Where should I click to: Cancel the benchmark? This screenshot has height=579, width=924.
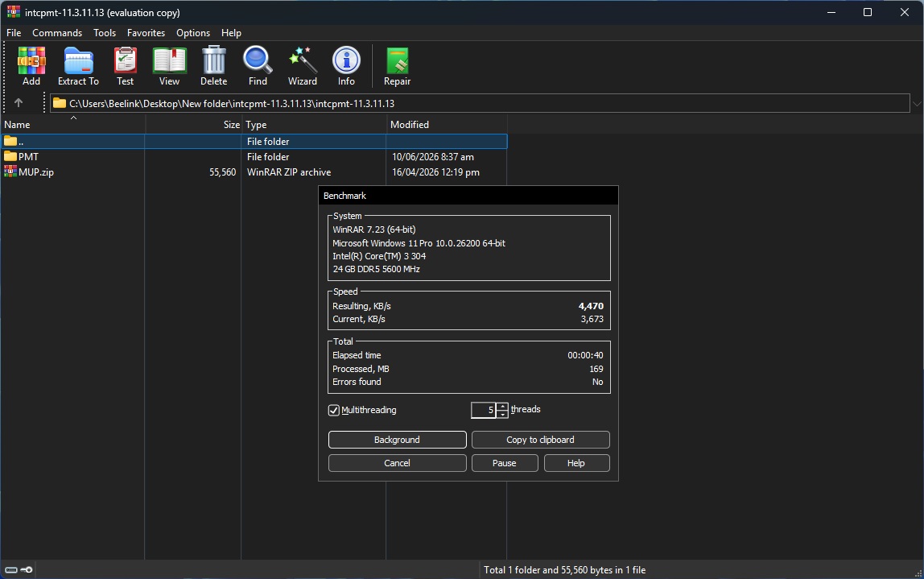397,463
